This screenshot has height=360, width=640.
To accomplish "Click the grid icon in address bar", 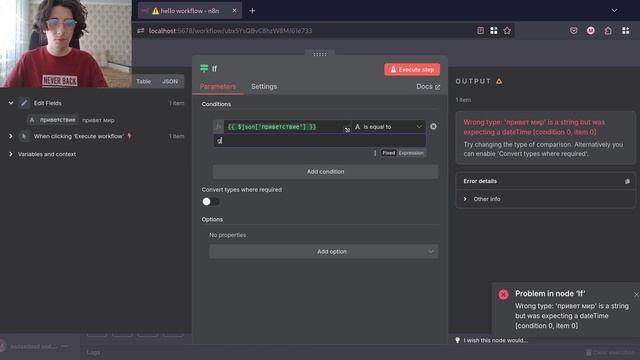I will point(493,31).
